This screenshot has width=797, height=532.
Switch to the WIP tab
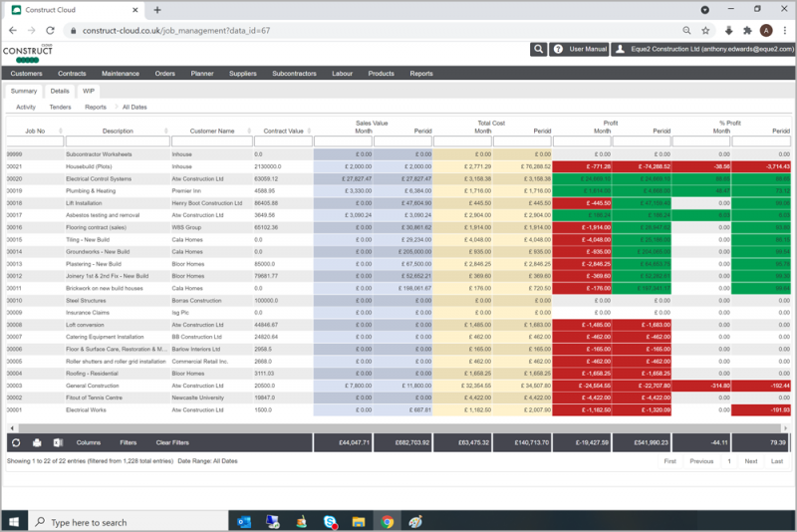click(x=89, y=91)
